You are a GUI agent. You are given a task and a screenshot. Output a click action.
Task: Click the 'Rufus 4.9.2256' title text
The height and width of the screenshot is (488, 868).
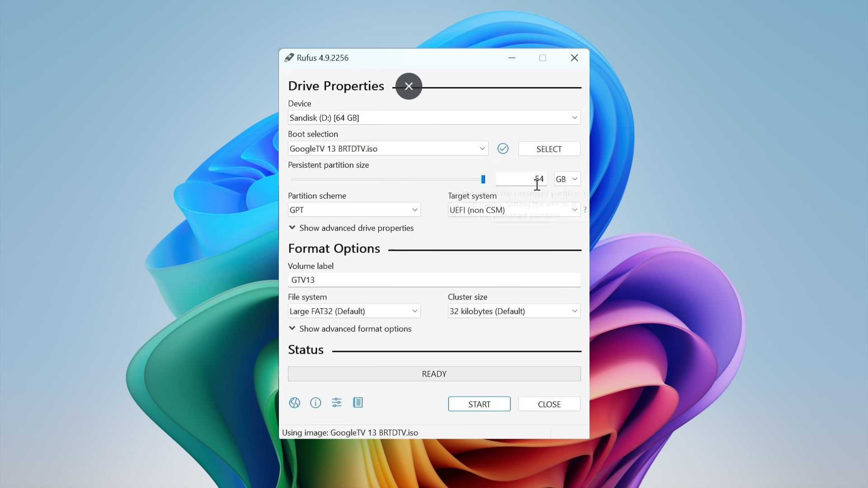[322, 58]
